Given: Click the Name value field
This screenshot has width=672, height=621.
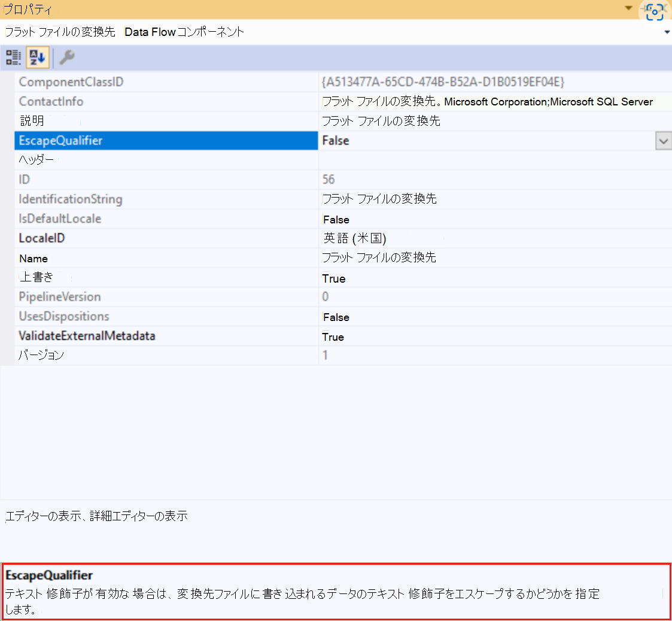Looking at the screenshot, I should pos(495,258).
